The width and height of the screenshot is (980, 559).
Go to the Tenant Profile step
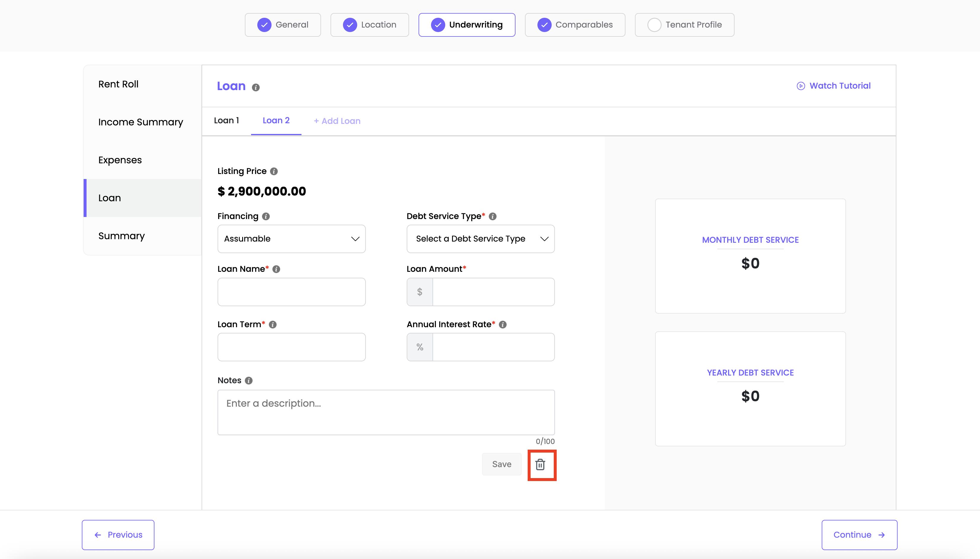tap(684, 25)
